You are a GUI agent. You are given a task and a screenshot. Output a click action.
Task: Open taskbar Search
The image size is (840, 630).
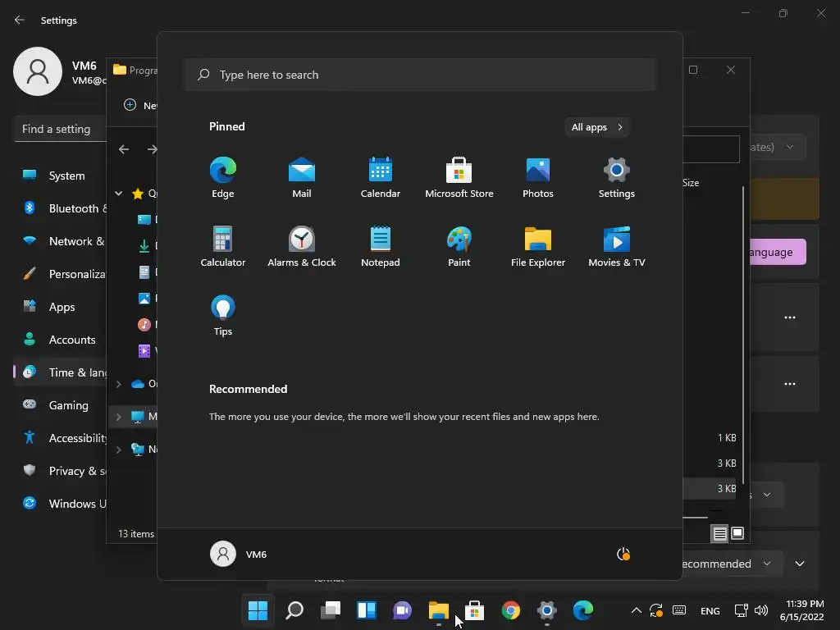pyautogui.click(x=294, y=610)
